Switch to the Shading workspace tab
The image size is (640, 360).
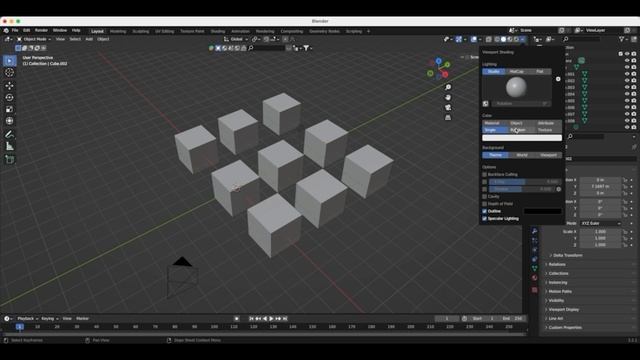tap(218, 31)
